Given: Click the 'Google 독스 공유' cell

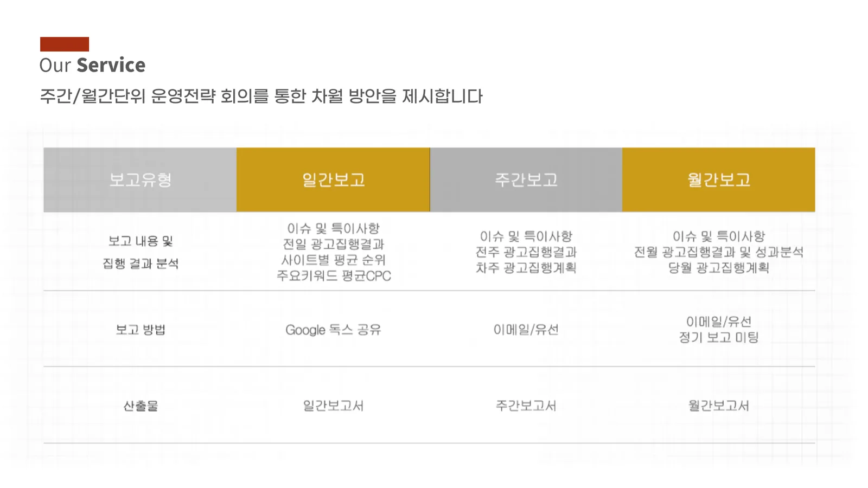Looking at the screenshot, I should pos(334,330).
